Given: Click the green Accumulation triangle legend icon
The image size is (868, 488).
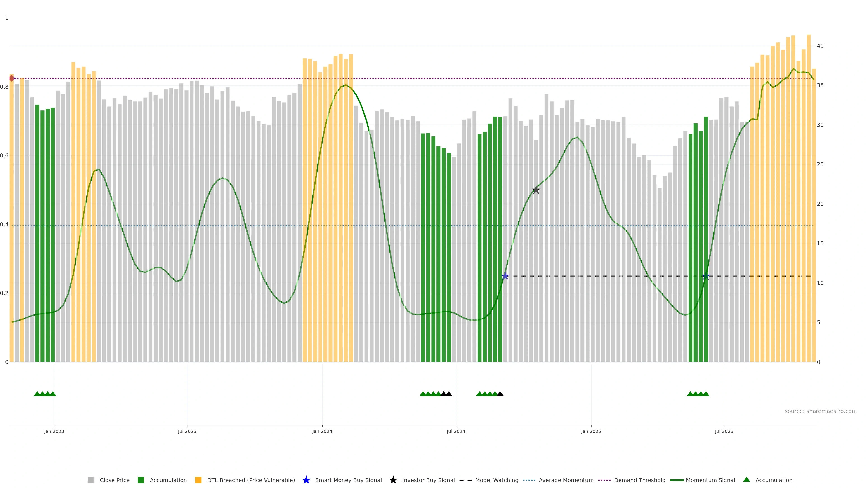Looking at the screenshot, I should (x=746, y=480).
